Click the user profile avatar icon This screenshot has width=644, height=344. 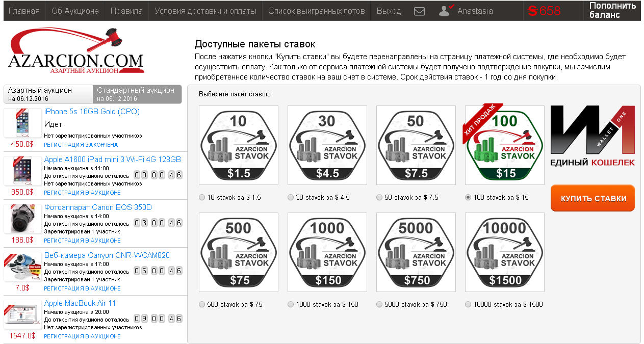click(446, 11)
